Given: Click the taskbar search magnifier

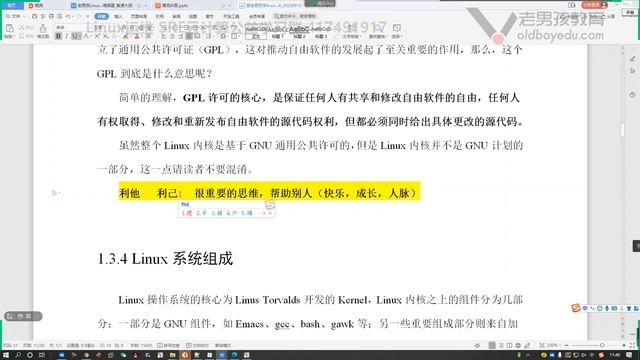Looking at the screenshot, I should click(x=18, y=355).
